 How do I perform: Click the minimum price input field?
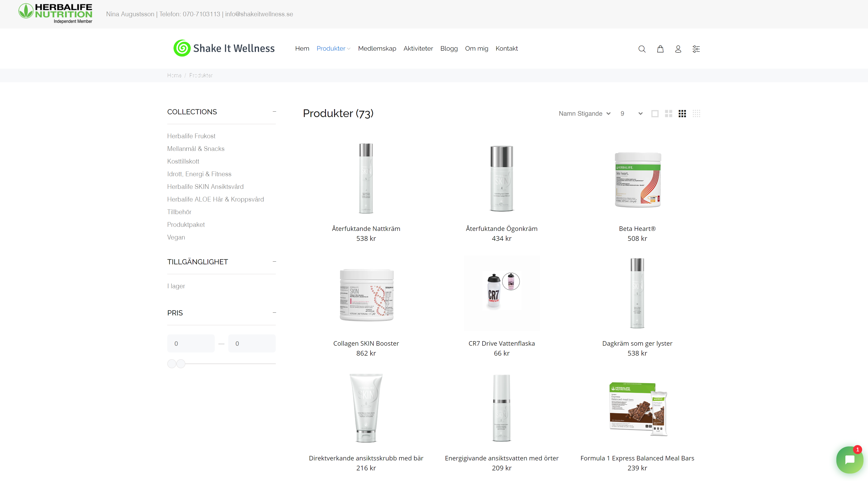191,343
